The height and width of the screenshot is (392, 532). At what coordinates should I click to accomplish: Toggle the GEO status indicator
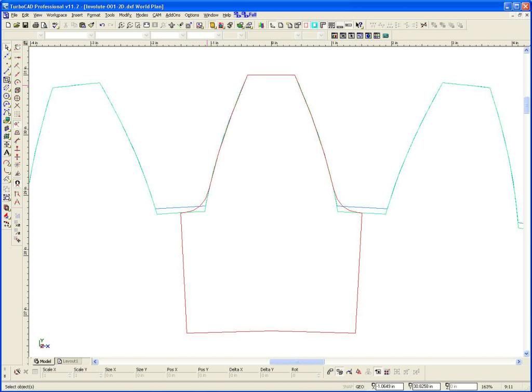[x=360, y=387]
